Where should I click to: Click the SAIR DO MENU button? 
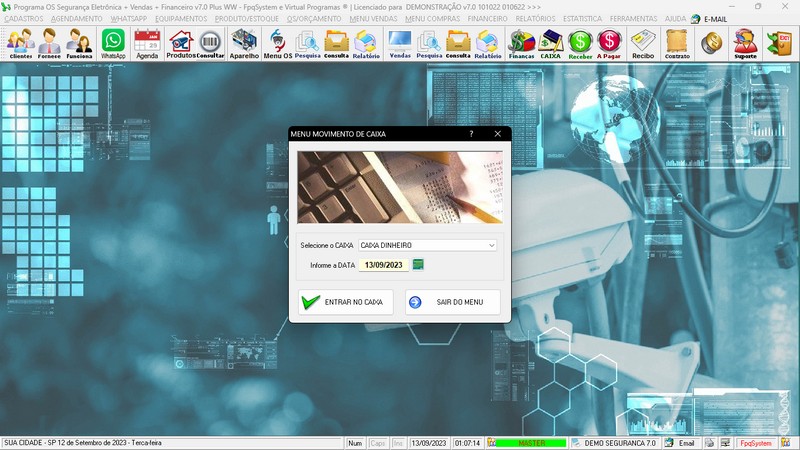(452, 302)
